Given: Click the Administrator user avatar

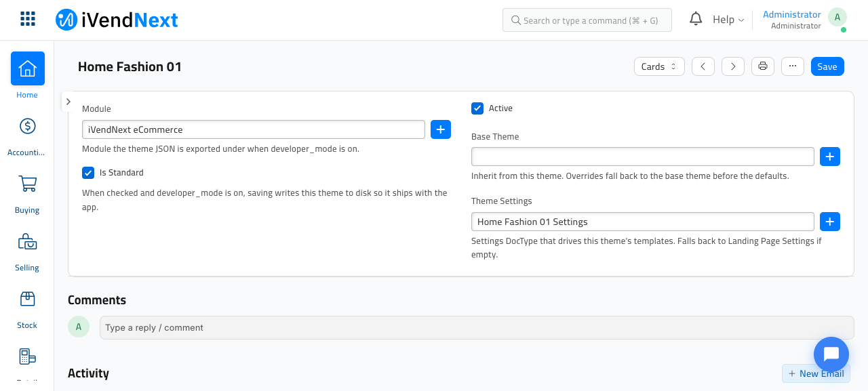Looking at the screenshot, I should click(837, 18).
